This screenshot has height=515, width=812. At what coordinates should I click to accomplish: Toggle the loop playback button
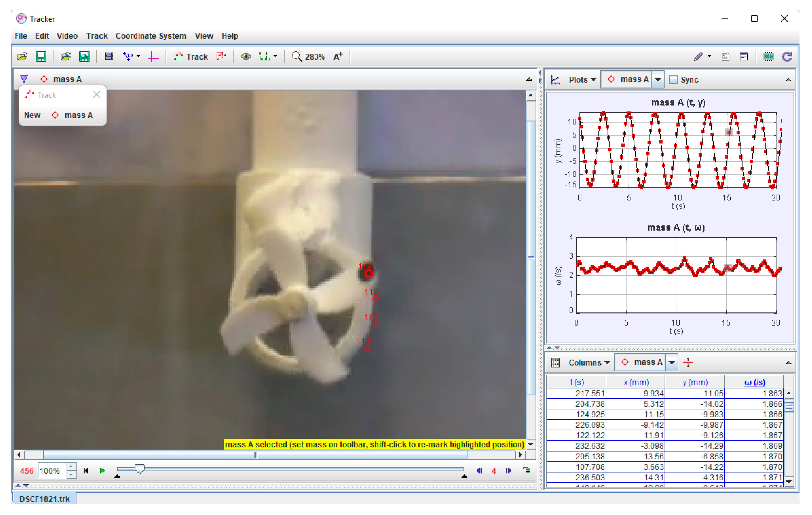coord(526,471)
